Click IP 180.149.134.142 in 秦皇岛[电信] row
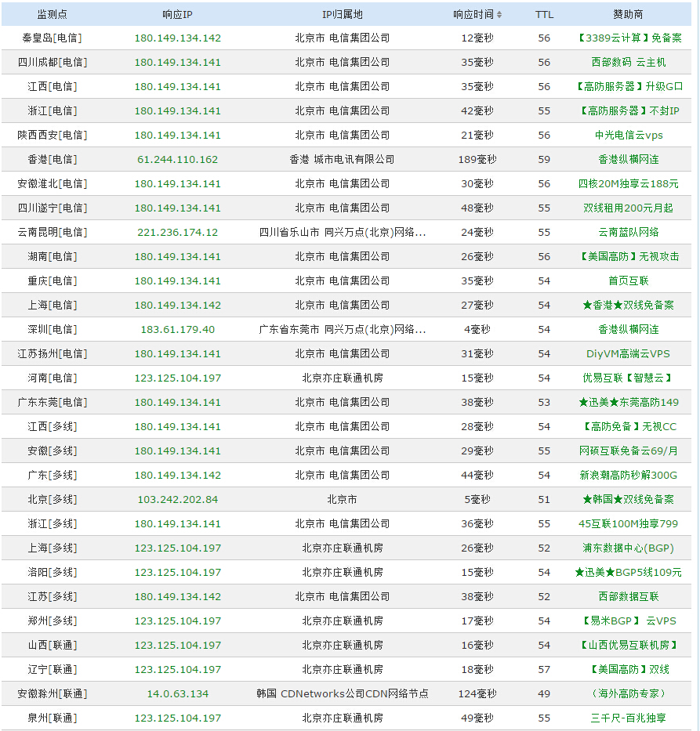 coord(178,38)
